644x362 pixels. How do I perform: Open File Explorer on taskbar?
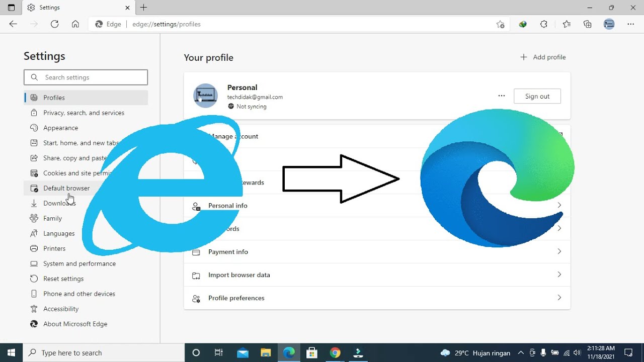click(x=266, y=352)
